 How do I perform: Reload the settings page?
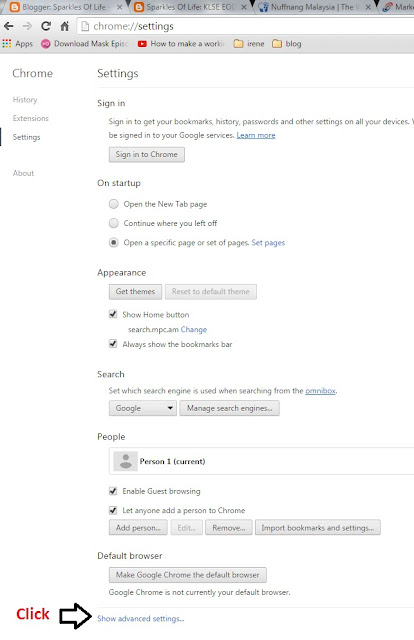point(46,27)
